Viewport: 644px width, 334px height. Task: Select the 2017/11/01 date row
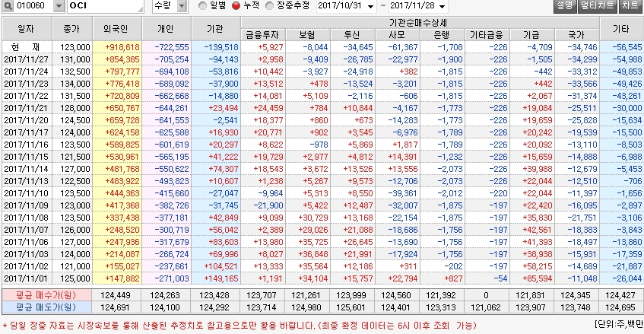[x=27, y=278]
